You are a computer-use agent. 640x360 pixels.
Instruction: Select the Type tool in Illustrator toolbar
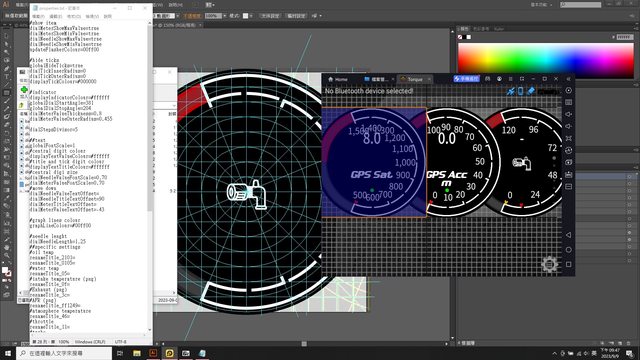coord(7,76)
